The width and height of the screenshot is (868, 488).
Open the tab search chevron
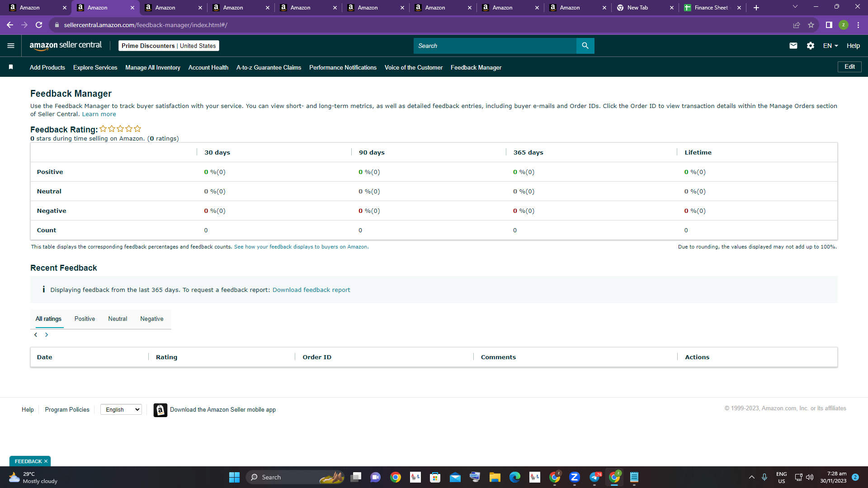[795, 7]
